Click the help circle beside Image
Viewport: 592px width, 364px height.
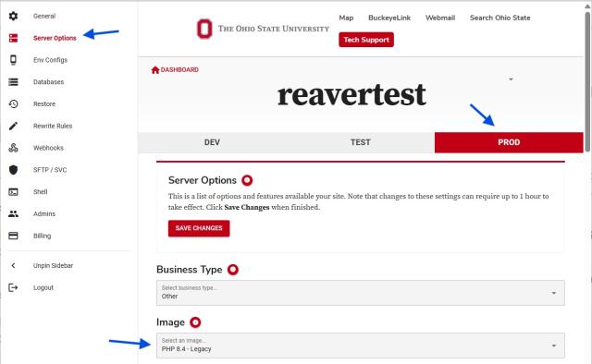[195, 322]
